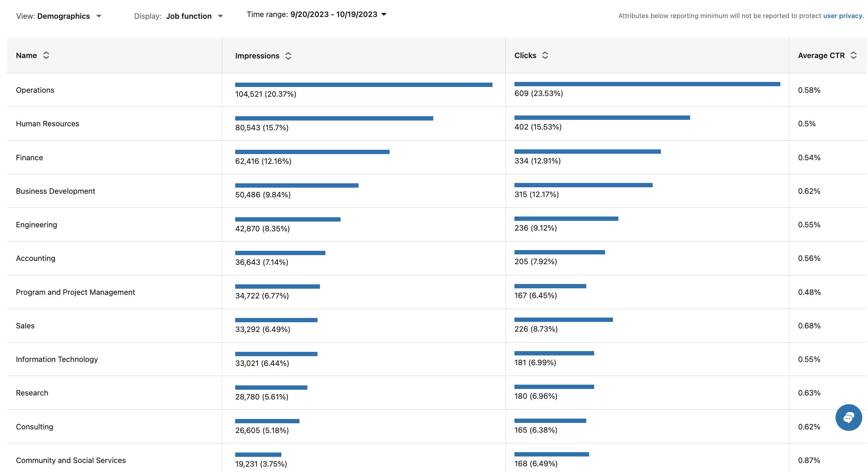Click the 28,780 (5.61%) impressions value

(262, 397)
